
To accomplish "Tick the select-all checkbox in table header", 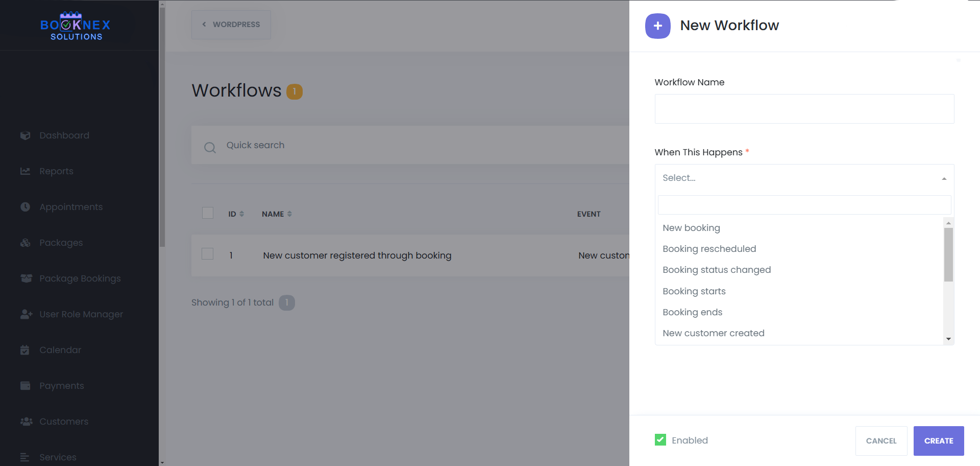I will tap(208, 213).
